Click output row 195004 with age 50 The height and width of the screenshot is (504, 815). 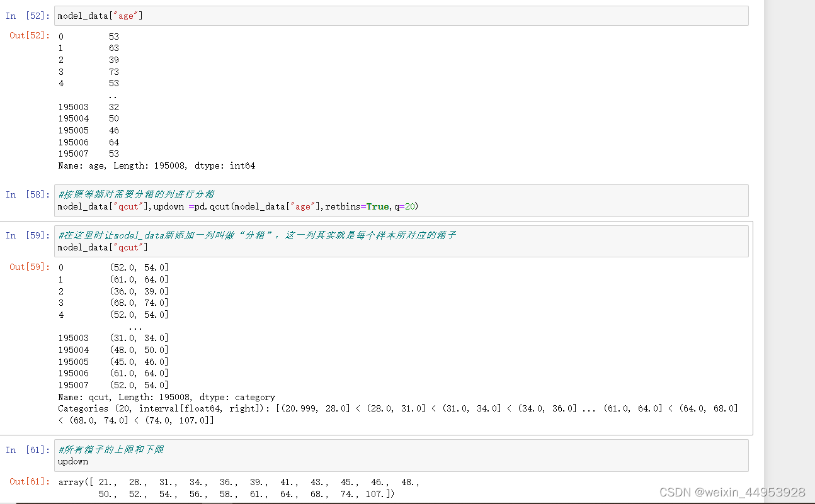pos(89,118)
